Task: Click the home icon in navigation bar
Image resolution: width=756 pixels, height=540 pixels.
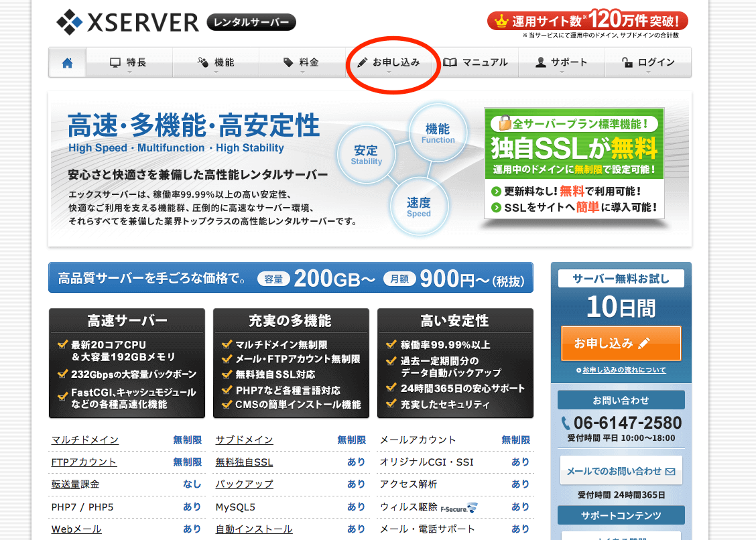Action: tap(67, 63)
